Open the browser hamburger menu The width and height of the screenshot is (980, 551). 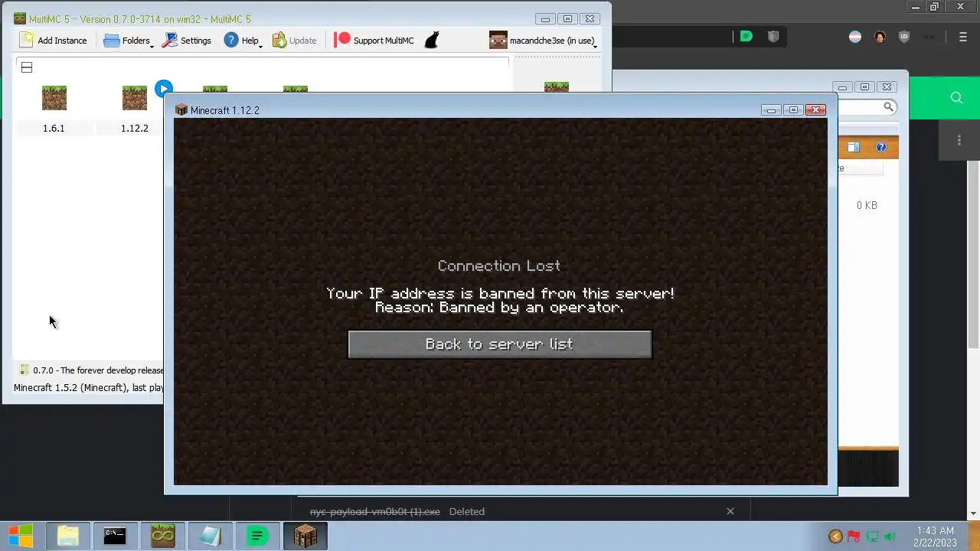(x=964, y=37)
